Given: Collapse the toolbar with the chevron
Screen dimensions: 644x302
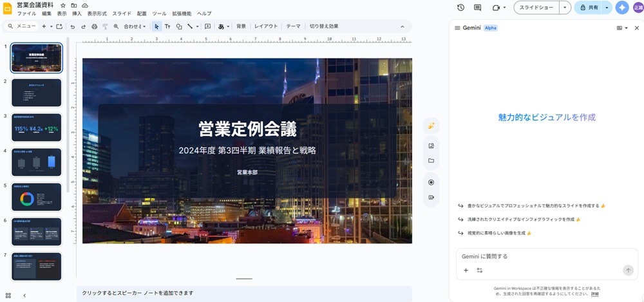Looking at the screenshot, I should coord(402,26).
